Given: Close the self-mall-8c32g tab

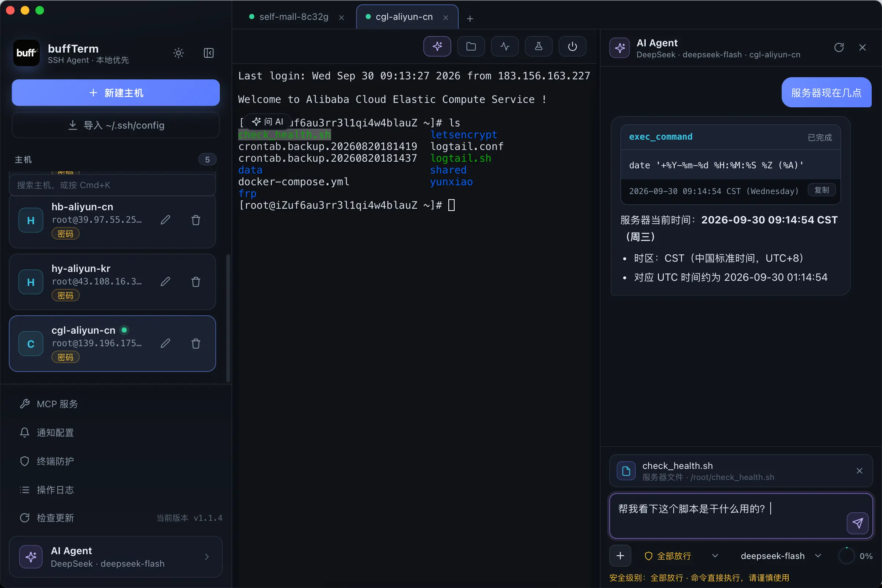Looking at the screenshot, I should [341, 18].
